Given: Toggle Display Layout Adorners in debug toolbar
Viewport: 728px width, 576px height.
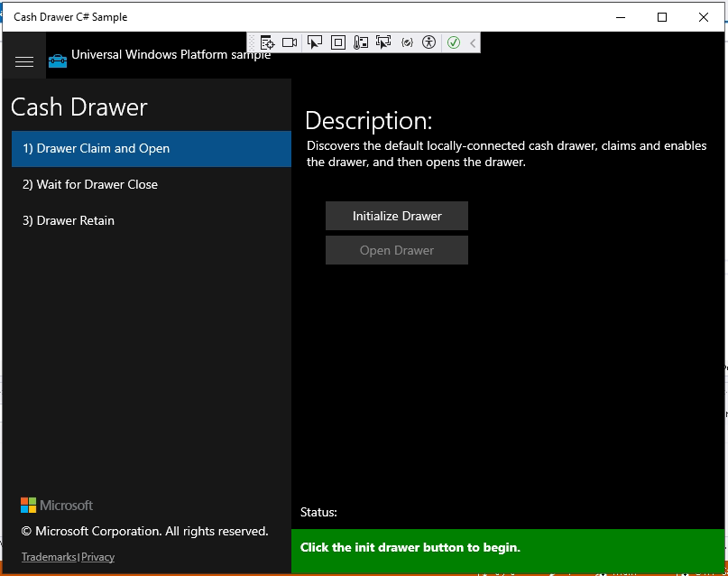Looking at the screenshot, I should (x=338, y=42).
